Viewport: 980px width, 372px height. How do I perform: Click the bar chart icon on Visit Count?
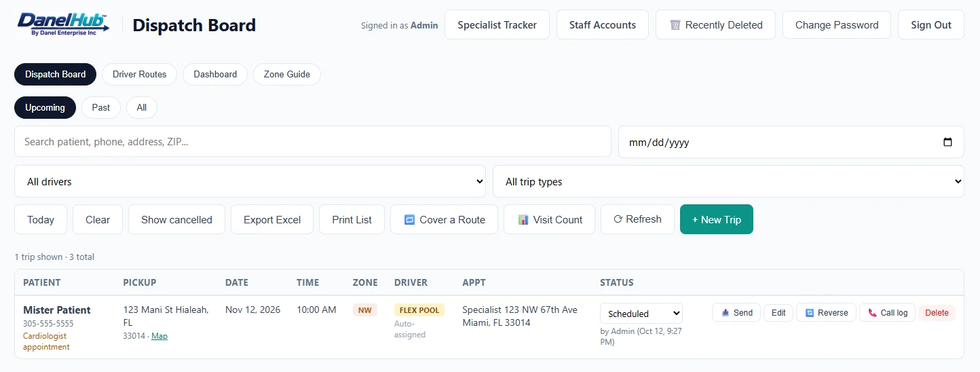523,220
